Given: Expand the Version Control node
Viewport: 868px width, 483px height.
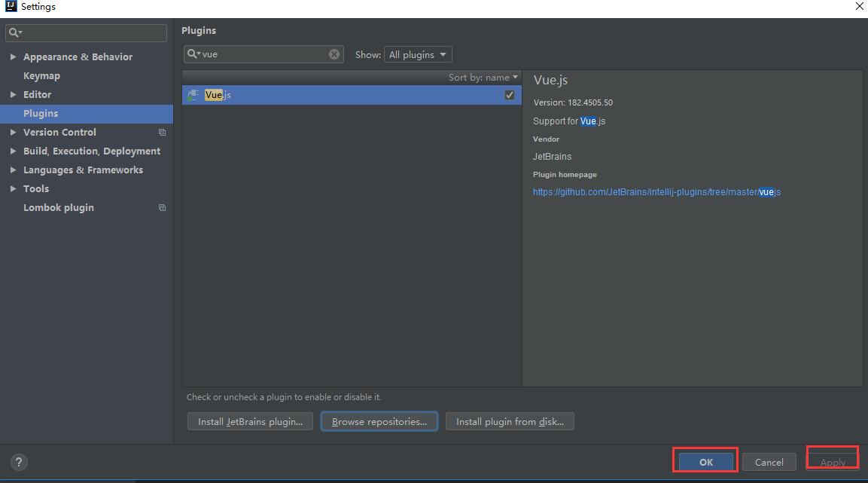Looking at the screenshot, I should [x=13, y=133].
